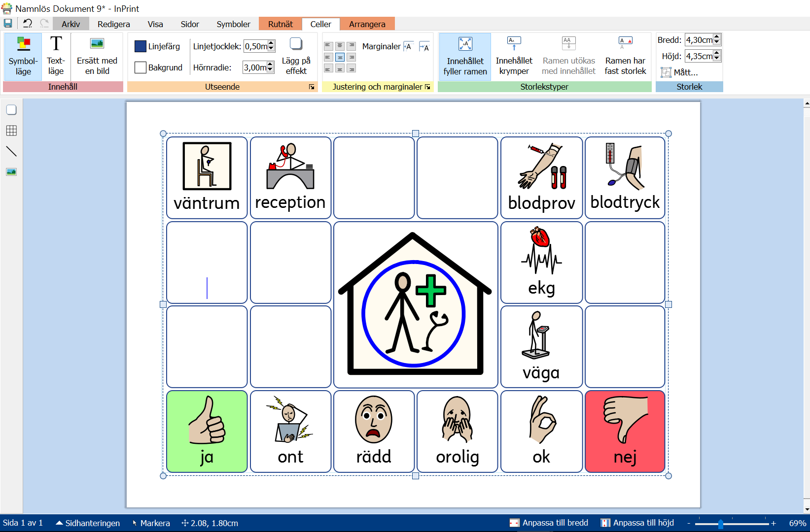This screenshot has height=532, width=810.
Task: Select the table grid tool in sidebar
Action: point(11,131)
